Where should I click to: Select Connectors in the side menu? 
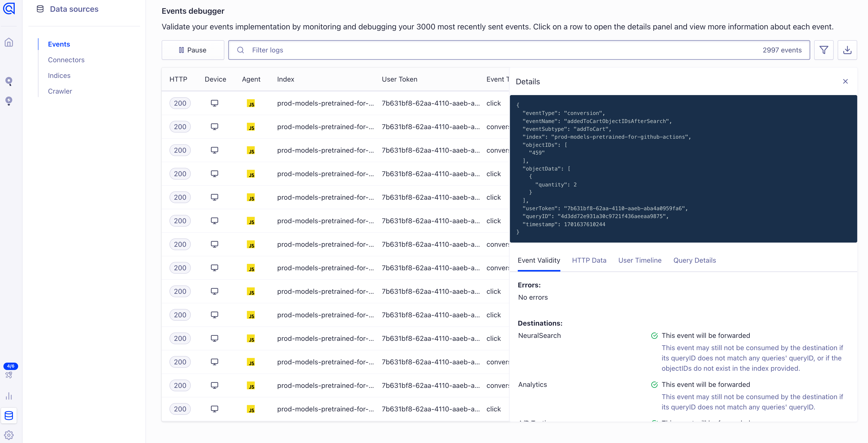66,60
